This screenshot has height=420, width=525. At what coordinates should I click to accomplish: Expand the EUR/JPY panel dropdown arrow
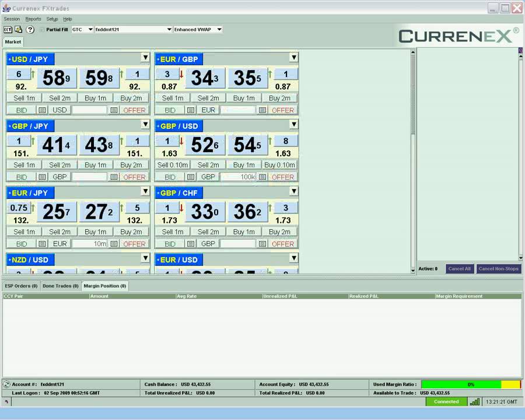tap(145, 191)
